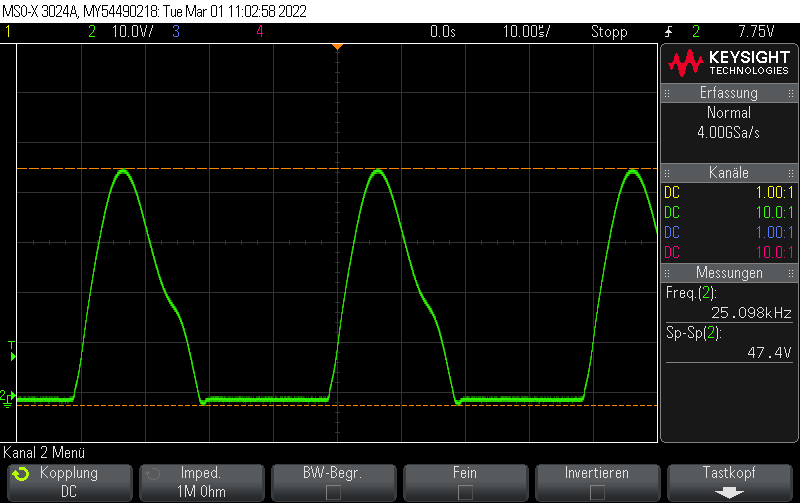Open the Messungen panel header

[729, 273]
